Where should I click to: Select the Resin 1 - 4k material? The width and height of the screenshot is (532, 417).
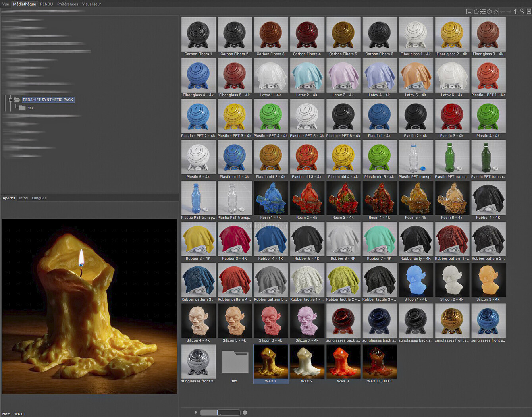(271, 201)
